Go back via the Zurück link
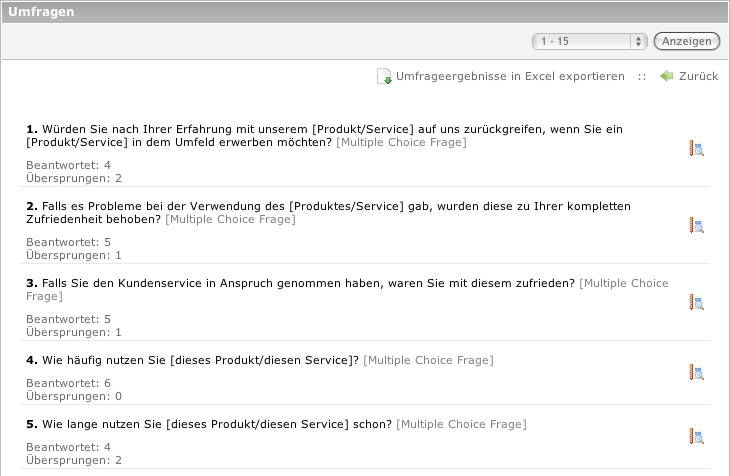 pos(698,76)
